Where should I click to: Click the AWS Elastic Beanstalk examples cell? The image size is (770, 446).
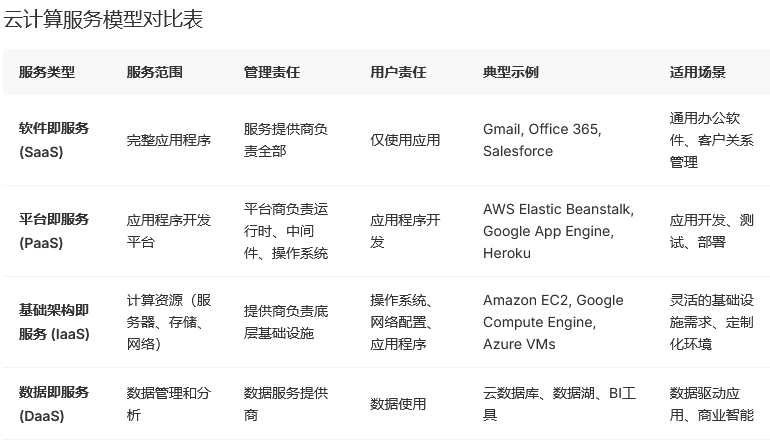coord(558,231)
